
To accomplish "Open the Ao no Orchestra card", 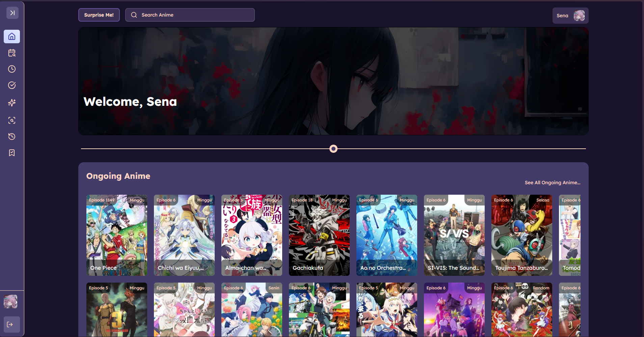I will [387, 235].
